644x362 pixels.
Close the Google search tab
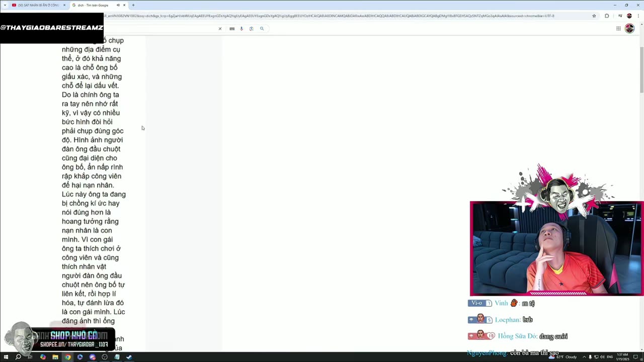(124, 5)
